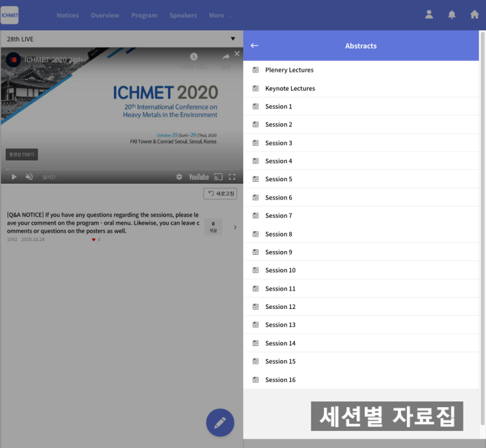Image resolution: width=486 pixels, height=448 pixels.
Task: Click the Session 15 document icon
Action: [255, 361]
